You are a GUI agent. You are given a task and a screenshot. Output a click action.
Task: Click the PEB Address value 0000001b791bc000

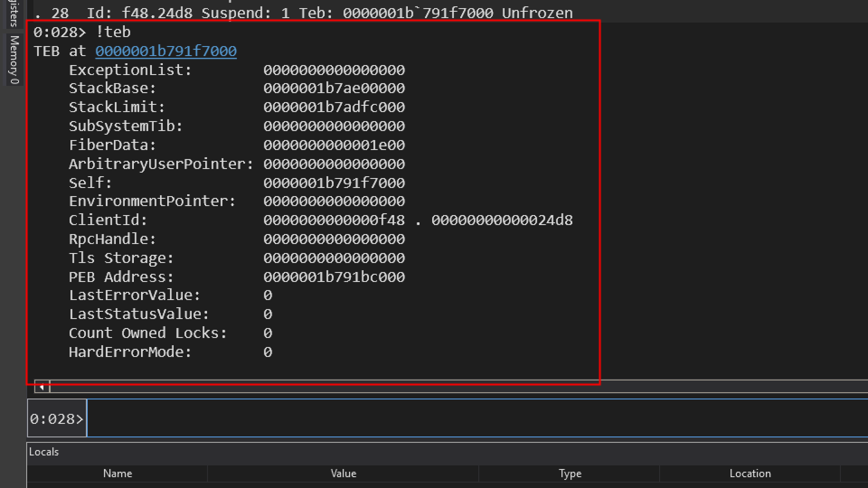coord(334,277)
